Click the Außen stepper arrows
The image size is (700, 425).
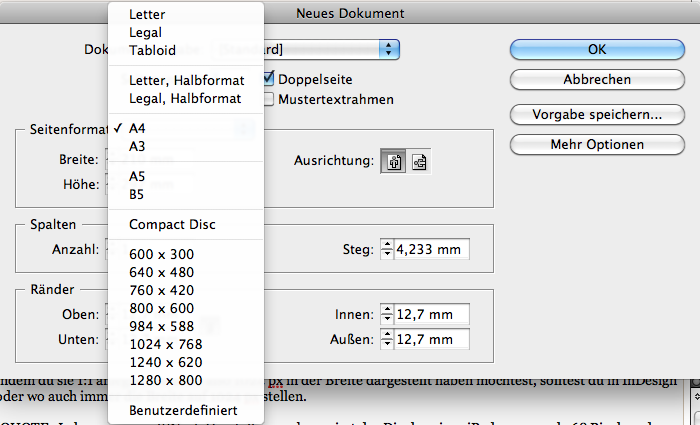(x=387, y=339)
